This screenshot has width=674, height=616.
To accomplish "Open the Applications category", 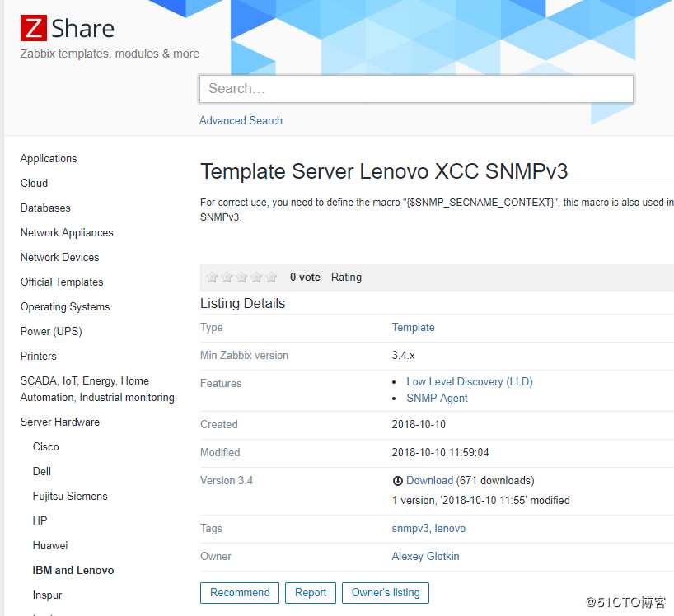I will tap(49, 158).
